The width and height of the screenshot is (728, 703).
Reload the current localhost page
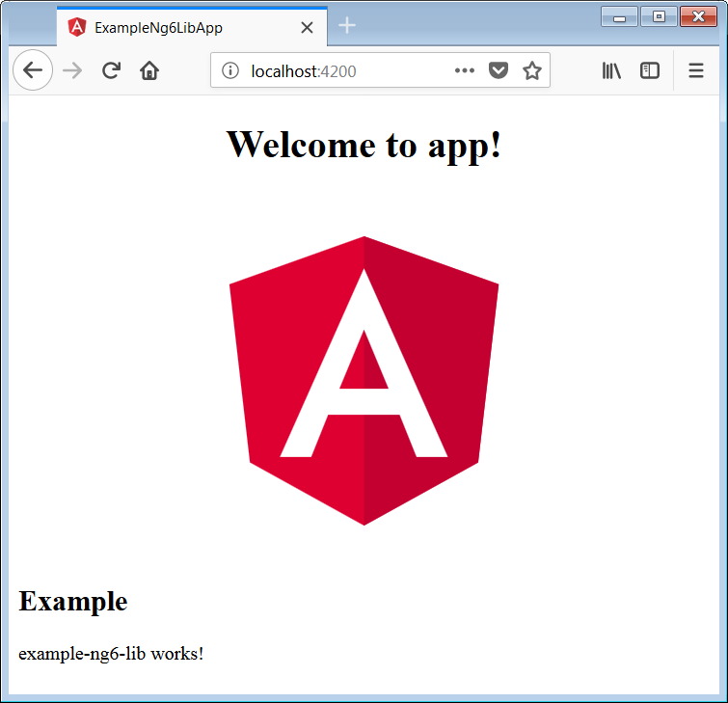(x=111, y=70)
